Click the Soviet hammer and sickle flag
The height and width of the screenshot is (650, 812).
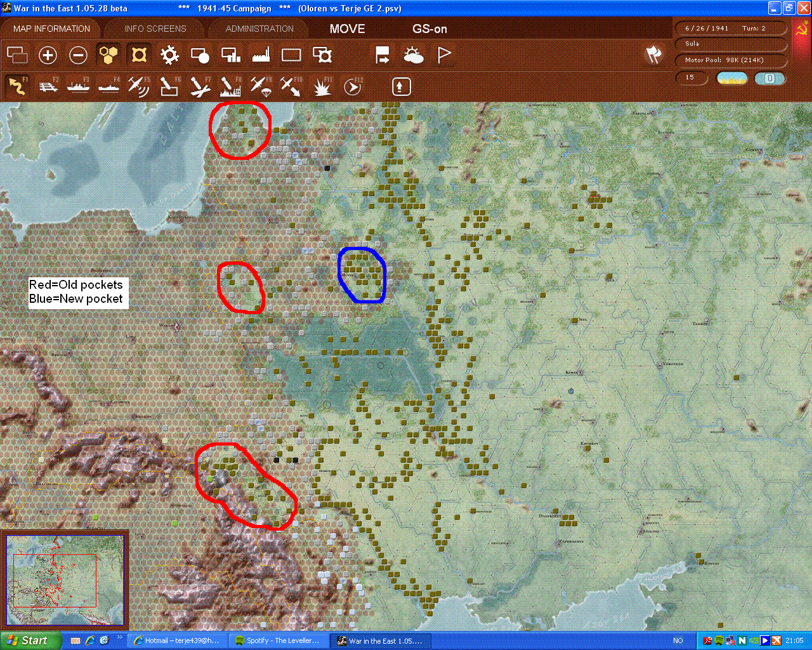tap(801, 29)
